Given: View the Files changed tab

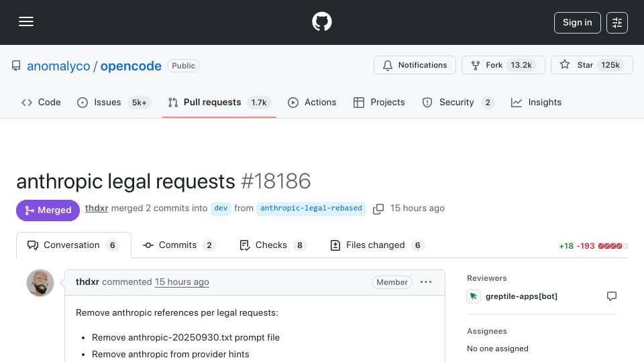Looking at the screenshot, I should tap(377, 245).
